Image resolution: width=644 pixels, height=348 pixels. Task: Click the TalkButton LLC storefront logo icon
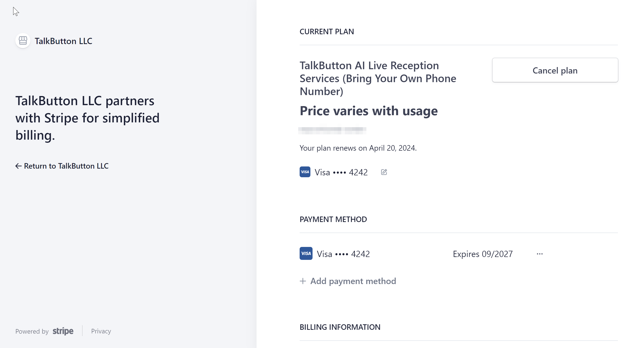[23, 40]
